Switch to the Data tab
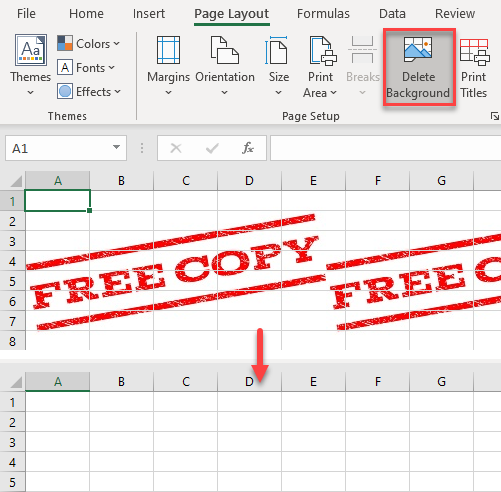 (x=392, y=14)
